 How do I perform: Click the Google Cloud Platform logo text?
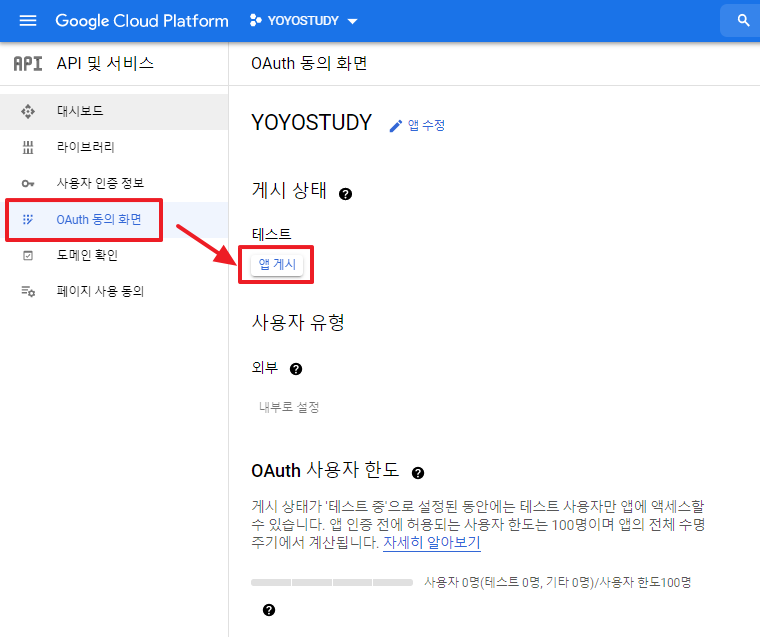point(142,21)
